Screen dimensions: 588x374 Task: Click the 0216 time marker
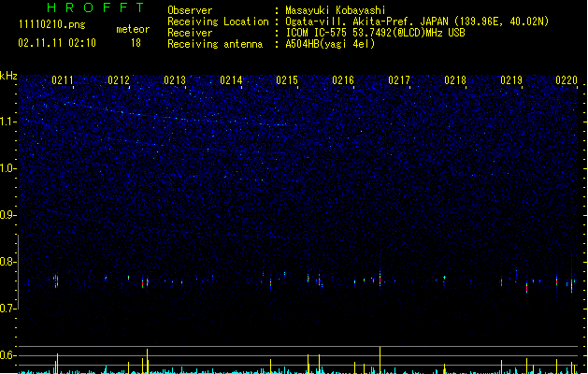tap(343, 80)
